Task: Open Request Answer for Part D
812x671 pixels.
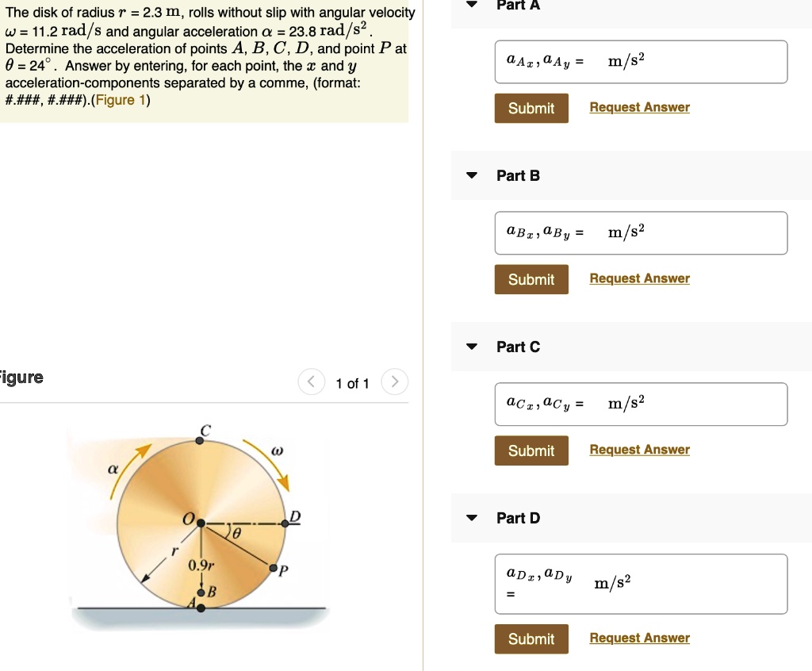Action: (639, 638)
